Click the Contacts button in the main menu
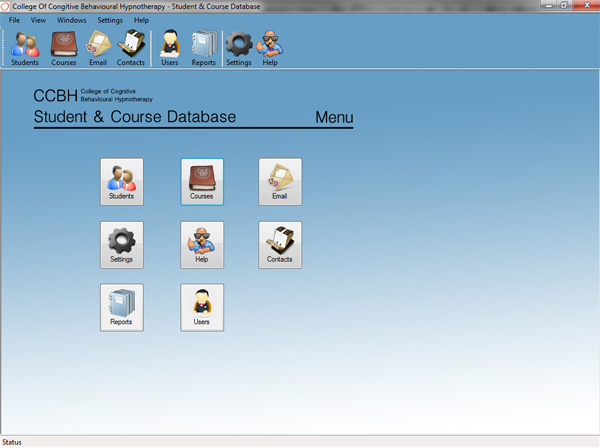Image resolution: width=600 pixels, height=448 pixels. click(x=280, y=245)
